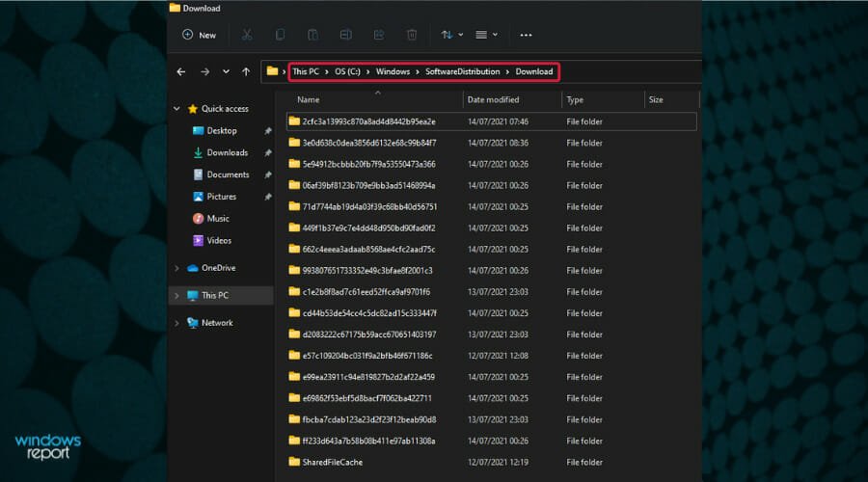
Task: Select This PC in the sidebar
Action: [215, 296]
